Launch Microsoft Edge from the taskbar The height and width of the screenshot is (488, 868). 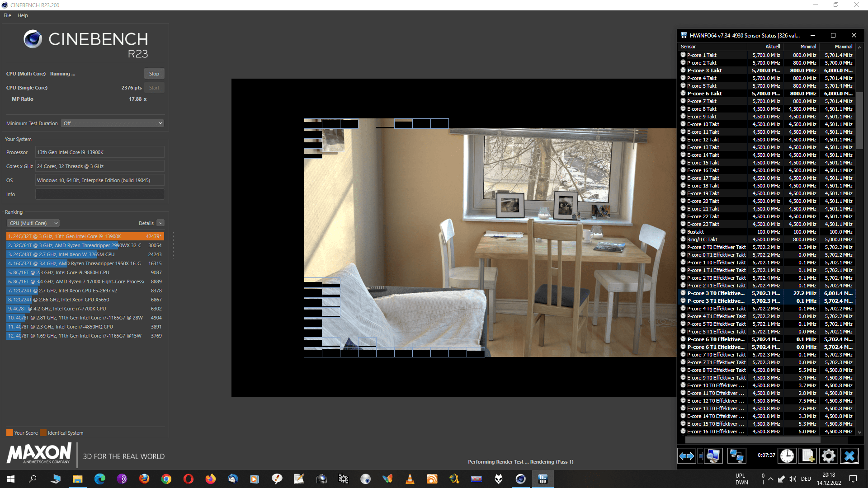(x=100, y=479)
